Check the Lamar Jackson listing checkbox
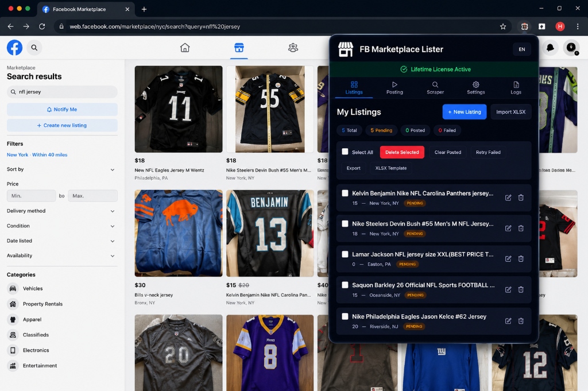Viewport: 588px width, 391px height. pos(345,254)
